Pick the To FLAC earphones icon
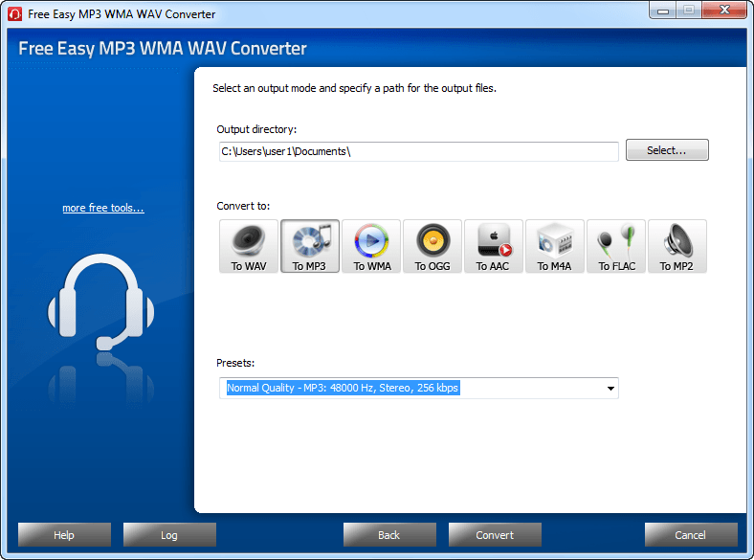This screenshot has width=754, height=560. tap(616, 247)
